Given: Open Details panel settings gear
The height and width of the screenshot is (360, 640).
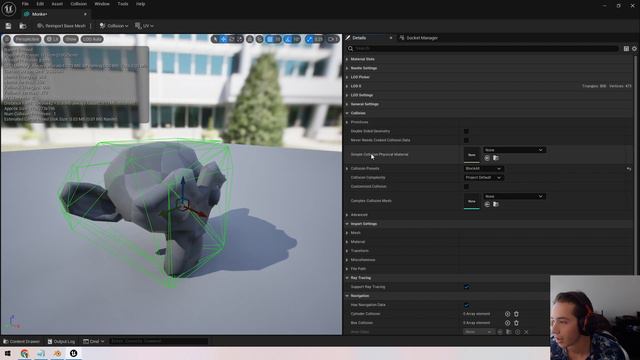Looking at the screenshot, I should (x=634, y=49).
